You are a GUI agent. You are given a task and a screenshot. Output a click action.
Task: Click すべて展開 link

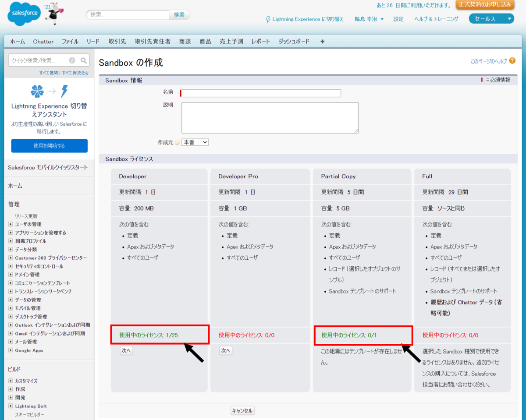pyautogui.click(x=49, y=73)
